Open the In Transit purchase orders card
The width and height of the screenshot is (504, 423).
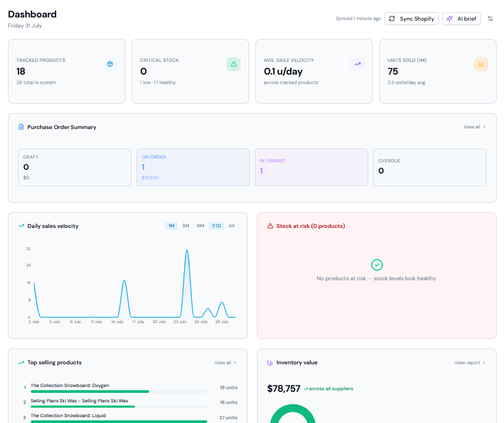(311, 167)
